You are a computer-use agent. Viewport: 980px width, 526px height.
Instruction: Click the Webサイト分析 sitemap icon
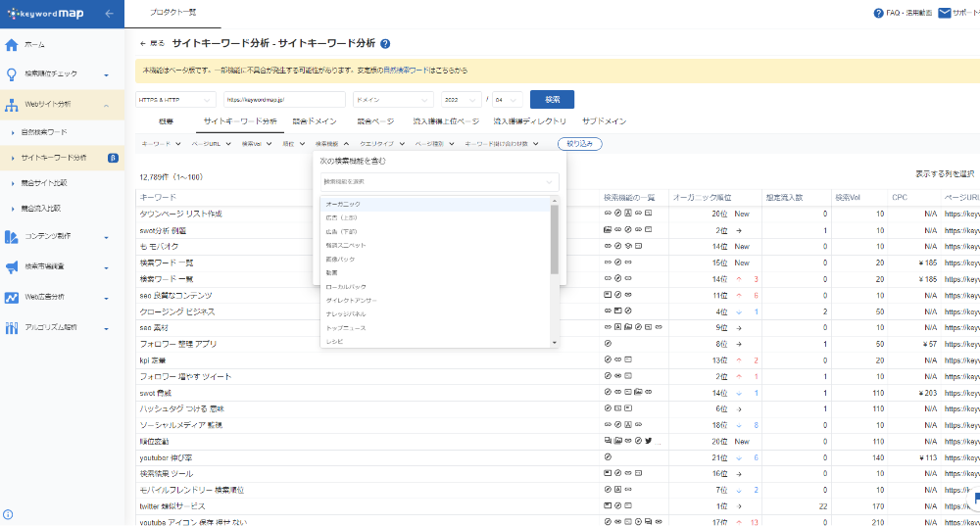point(11,105)
